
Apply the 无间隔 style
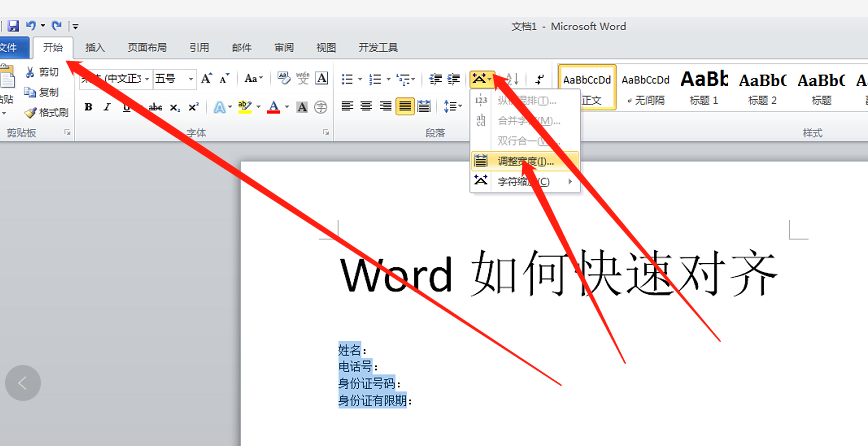(645, 87)
